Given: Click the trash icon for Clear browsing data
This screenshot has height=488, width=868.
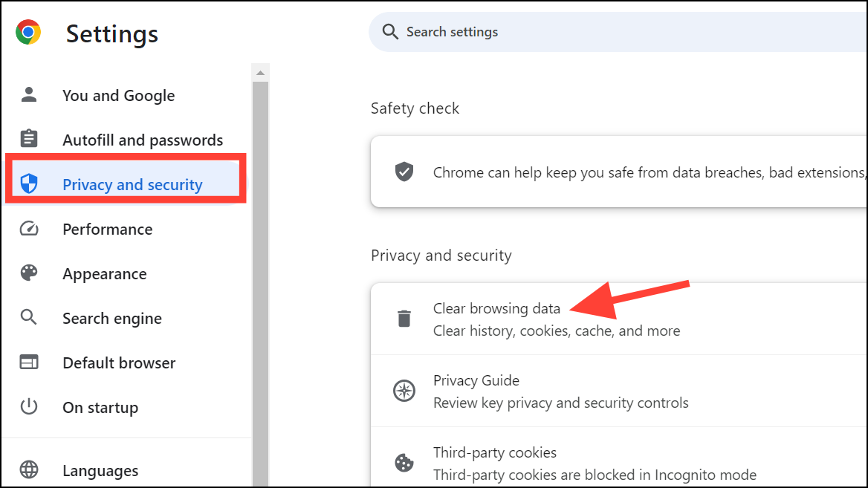Looking at the screenshot, I should click(404, 317).
